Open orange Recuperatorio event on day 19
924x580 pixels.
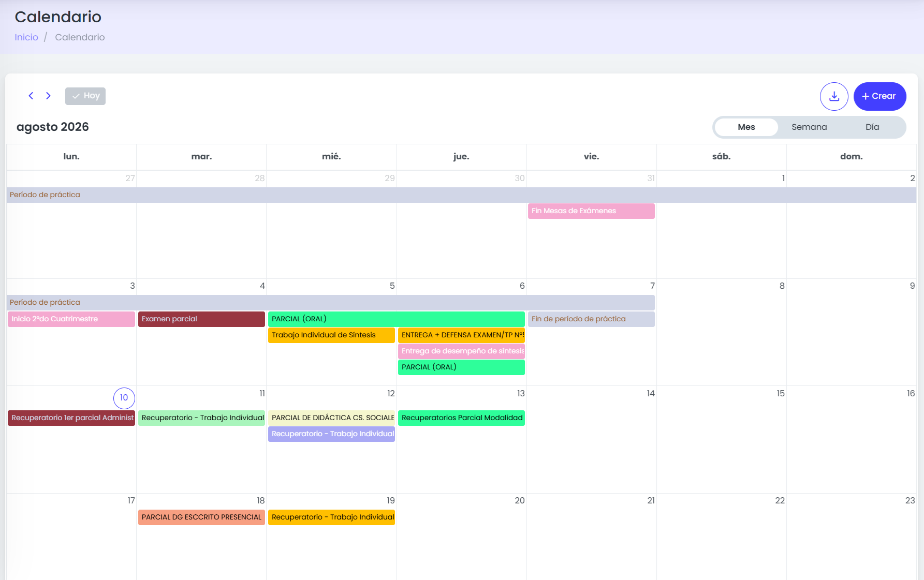[331, 517]
